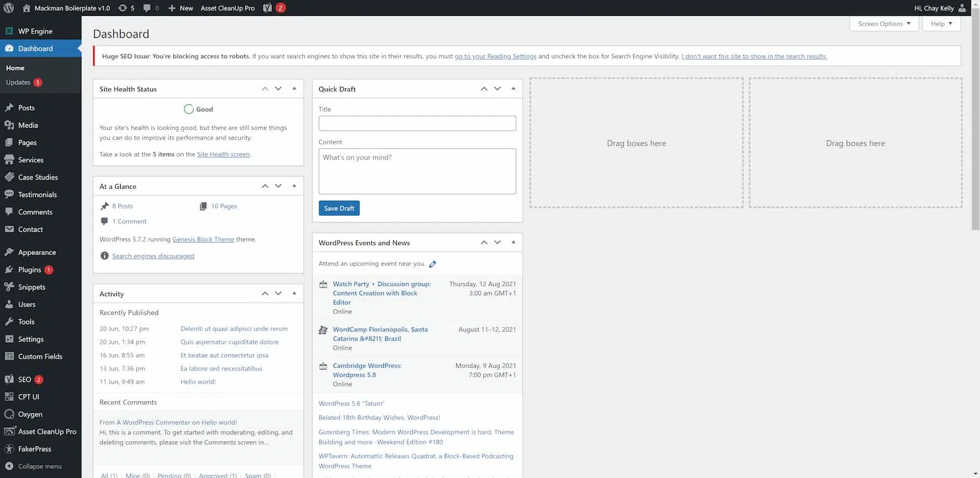
Task: Click the Appearance brush icon in the sidebar
Action: 9,252
